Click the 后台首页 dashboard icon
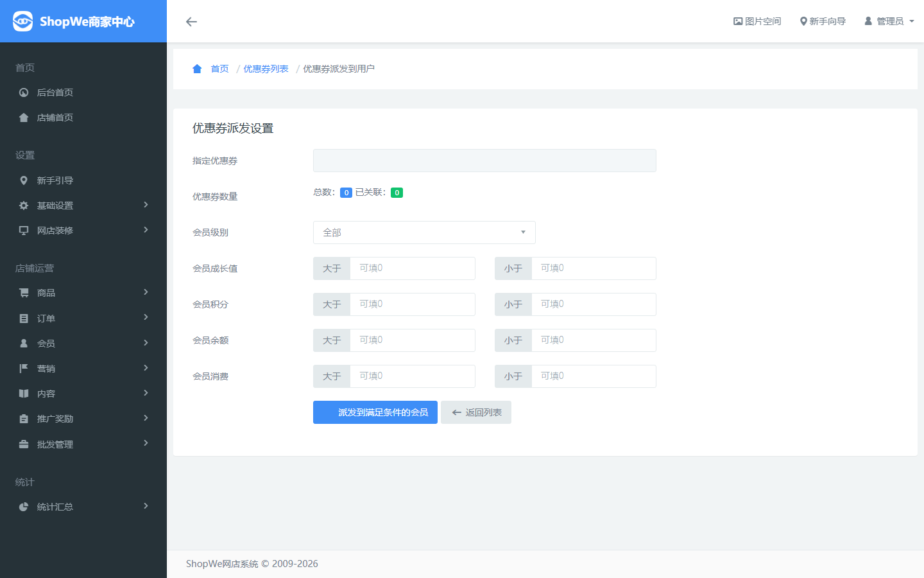This screenshot has height=578, width=924. (x=24, y=92)
